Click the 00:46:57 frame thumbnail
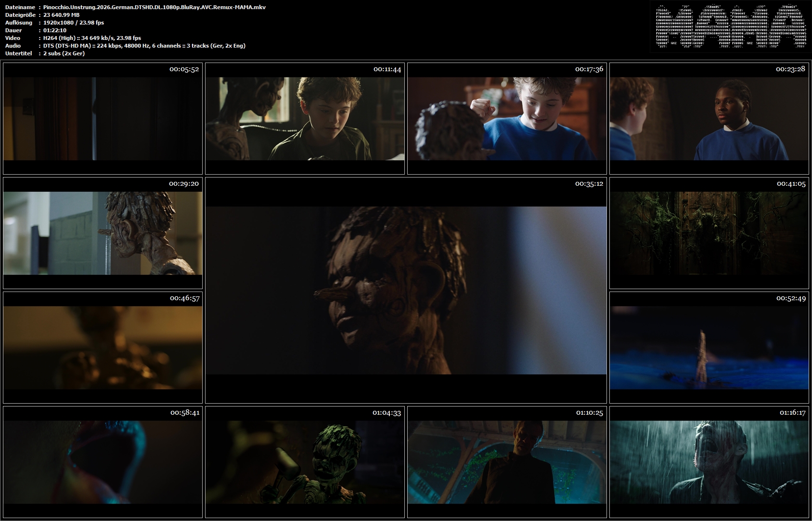The image size is (812, 521). pyautogui.click(x=103, y=347)
